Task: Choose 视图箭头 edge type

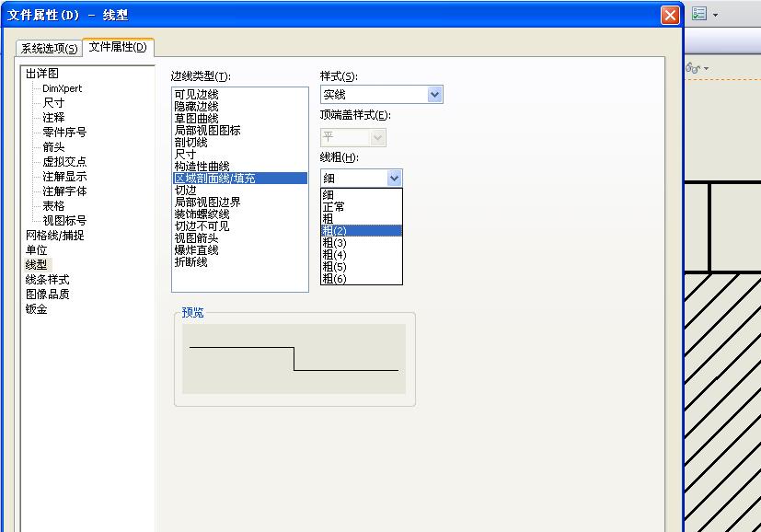Action: [240, 237]
